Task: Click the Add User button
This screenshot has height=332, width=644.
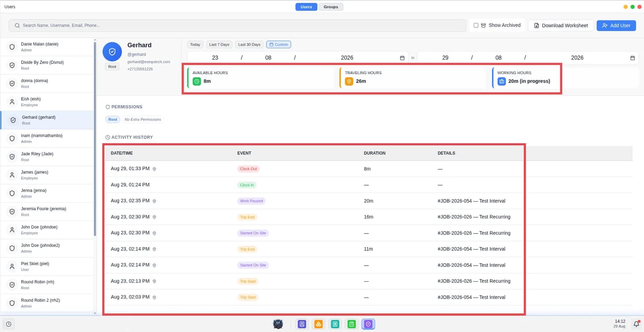Action: pos(616,25)
